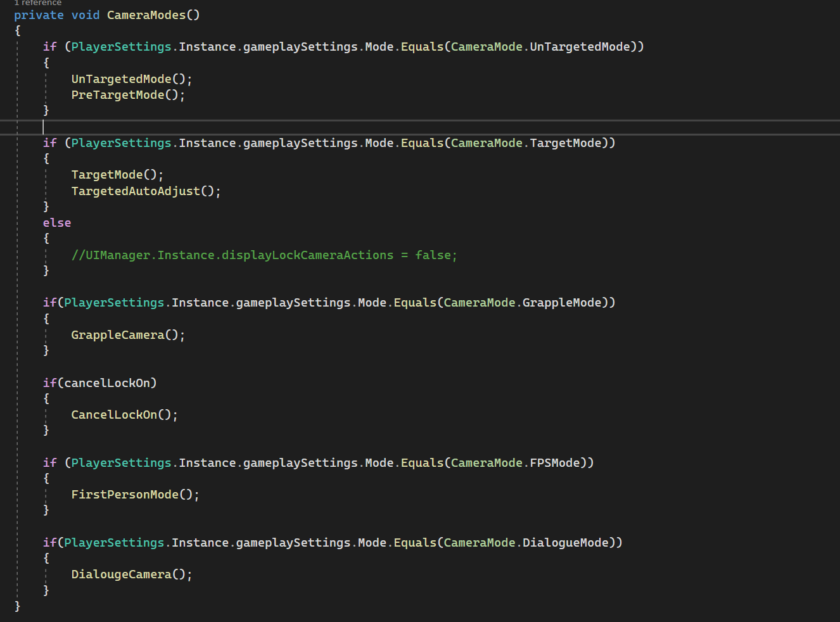This screenshot has height=622, width=840.
Task: Click the UnTargetedMode(); method call
Action: (x=132, y=79)
